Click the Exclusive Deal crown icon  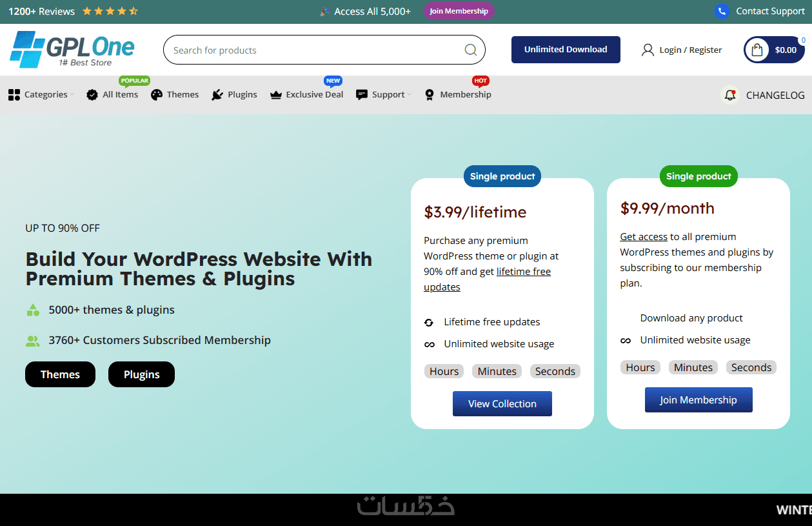point(276,95)
